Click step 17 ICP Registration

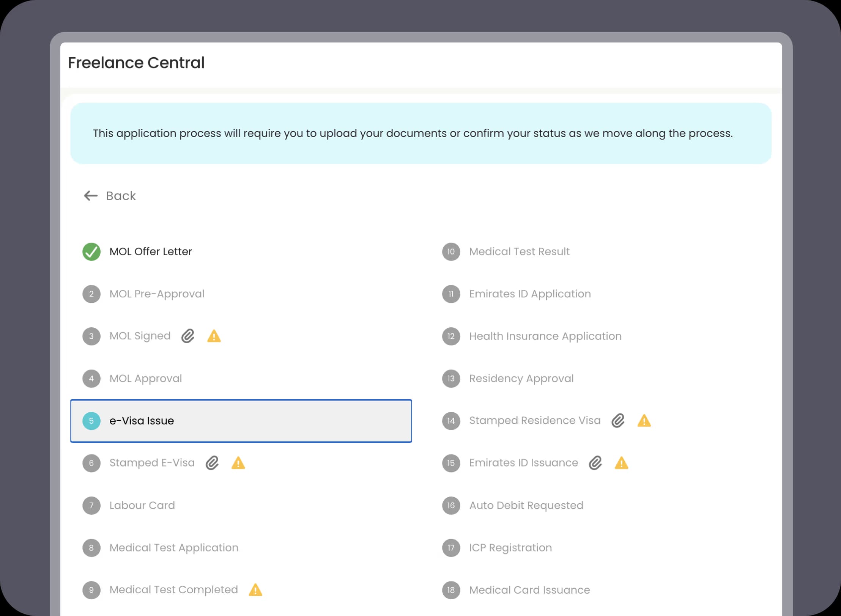tap(510, 548)
